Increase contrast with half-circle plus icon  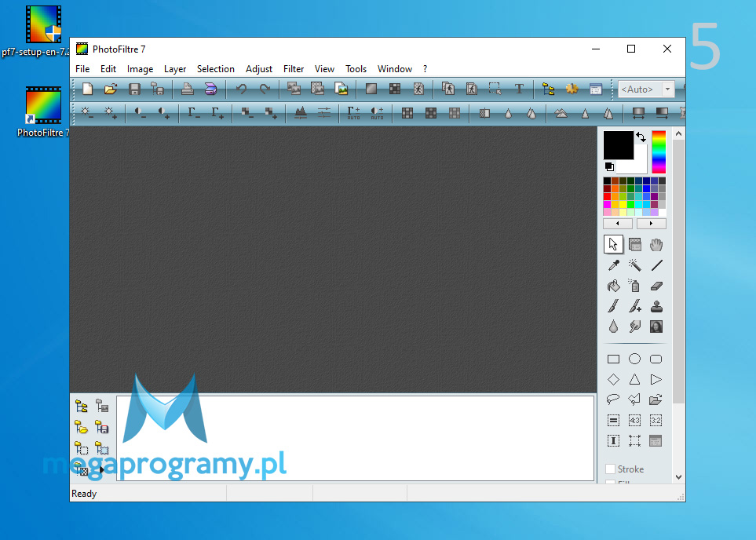click(164, 113)
